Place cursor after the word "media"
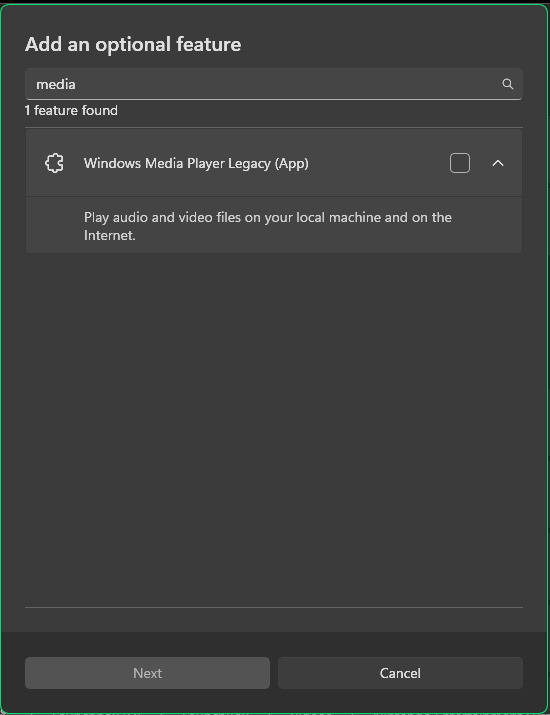 (77, 84)
